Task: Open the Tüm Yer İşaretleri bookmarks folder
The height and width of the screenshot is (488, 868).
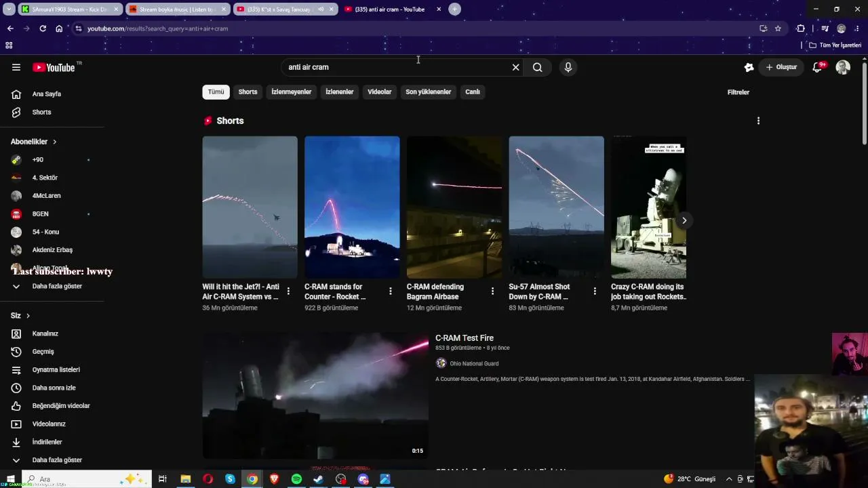Action: point(835,45)
